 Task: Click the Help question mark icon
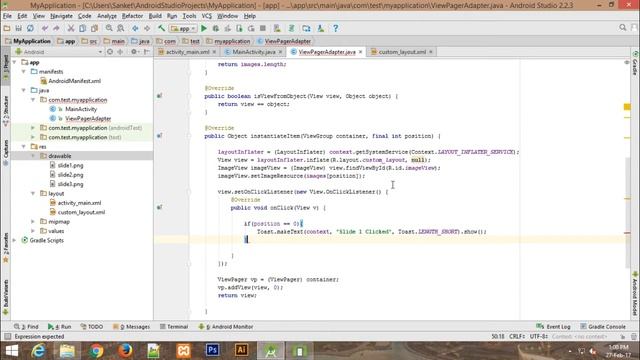(336, 28)
